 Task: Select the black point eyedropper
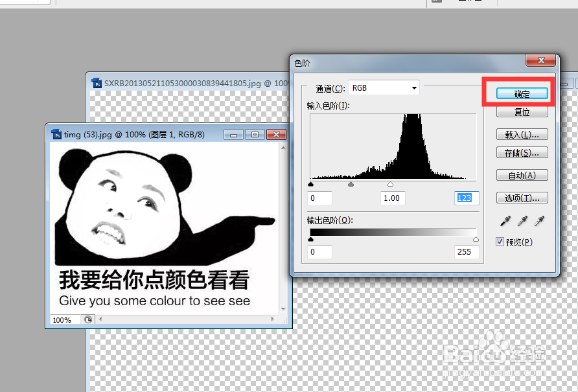(x=505, y=221)
